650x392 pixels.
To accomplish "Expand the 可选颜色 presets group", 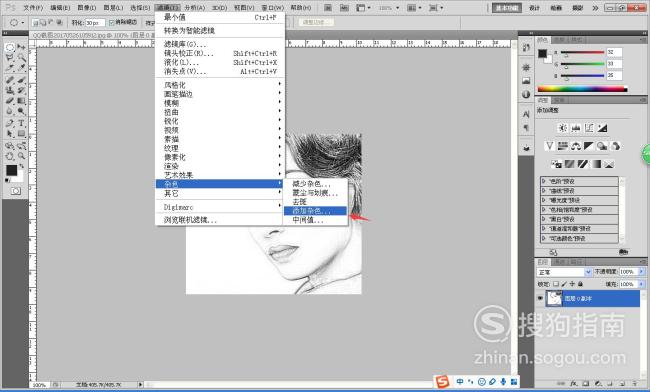I will 544,239.
